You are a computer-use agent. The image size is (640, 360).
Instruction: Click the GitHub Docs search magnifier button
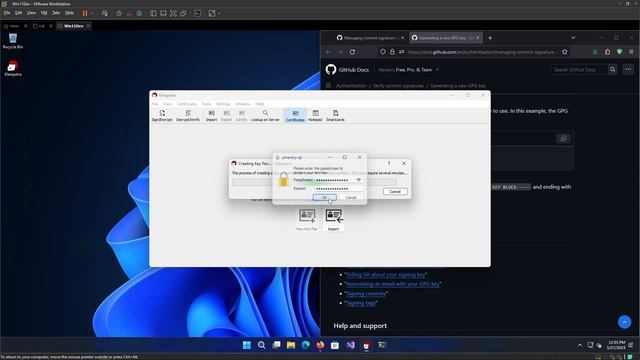pos(612,70)
